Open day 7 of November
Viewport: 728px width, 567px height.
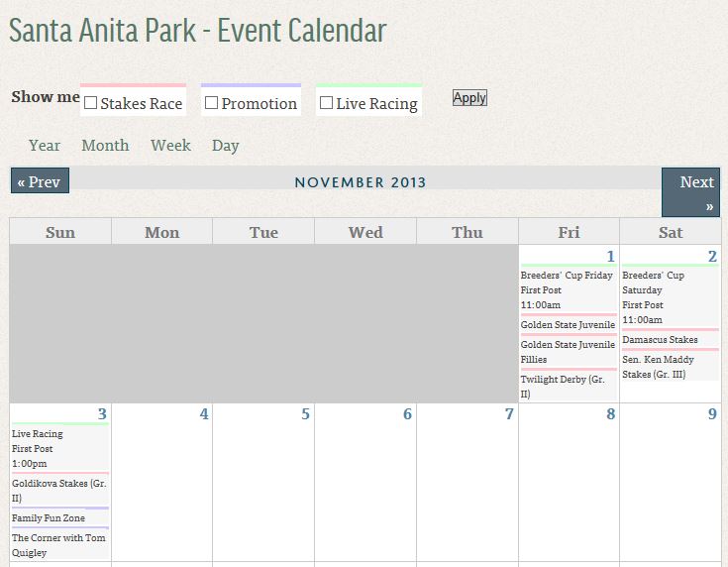point(509,413)
